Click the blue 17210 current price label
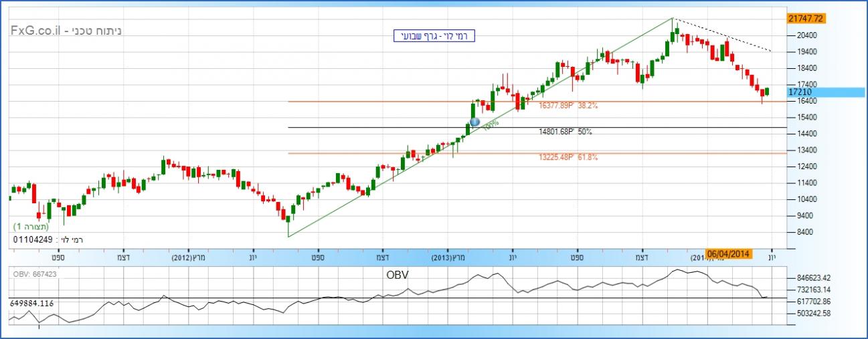This screenshot has height=339, width=868. pos(801,92)
